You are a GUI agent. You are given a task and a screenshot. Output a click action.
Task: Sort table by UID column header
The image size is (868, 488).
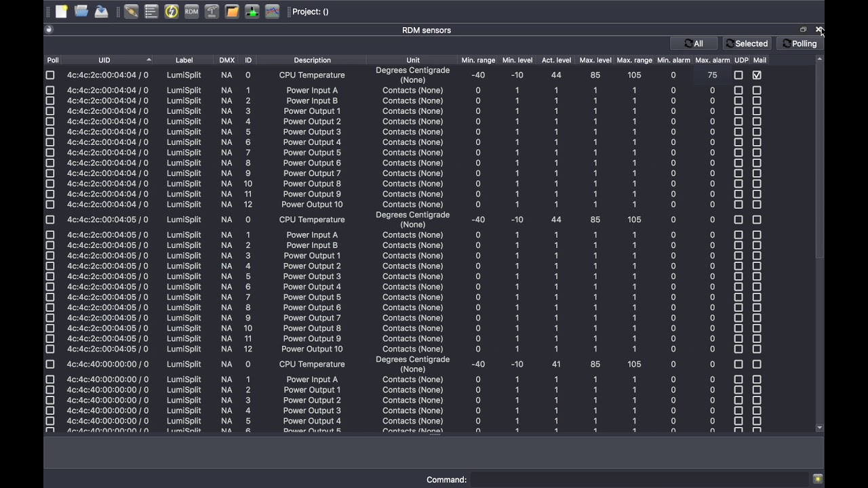[104, 60]
